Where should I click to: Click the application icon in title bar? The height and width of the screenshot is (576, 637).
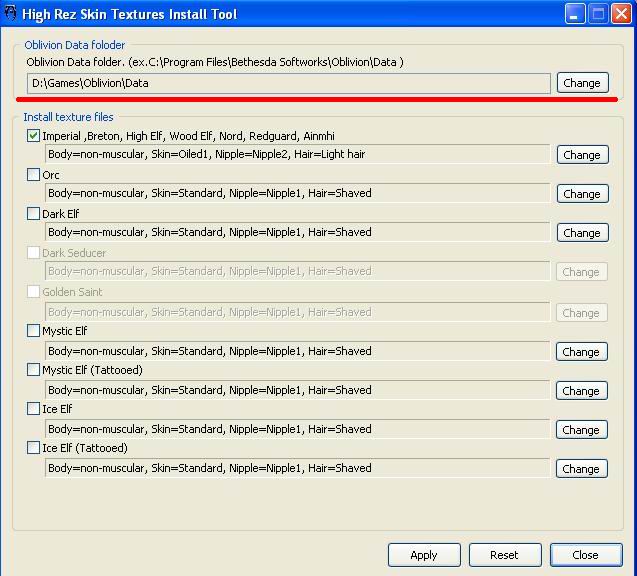(x=10, y=13)
